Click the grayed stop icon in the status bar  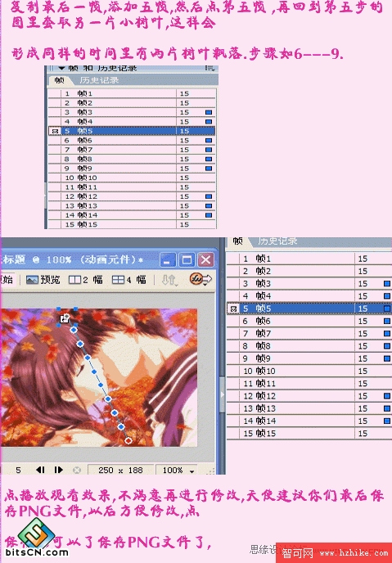(x=77, y=470)
